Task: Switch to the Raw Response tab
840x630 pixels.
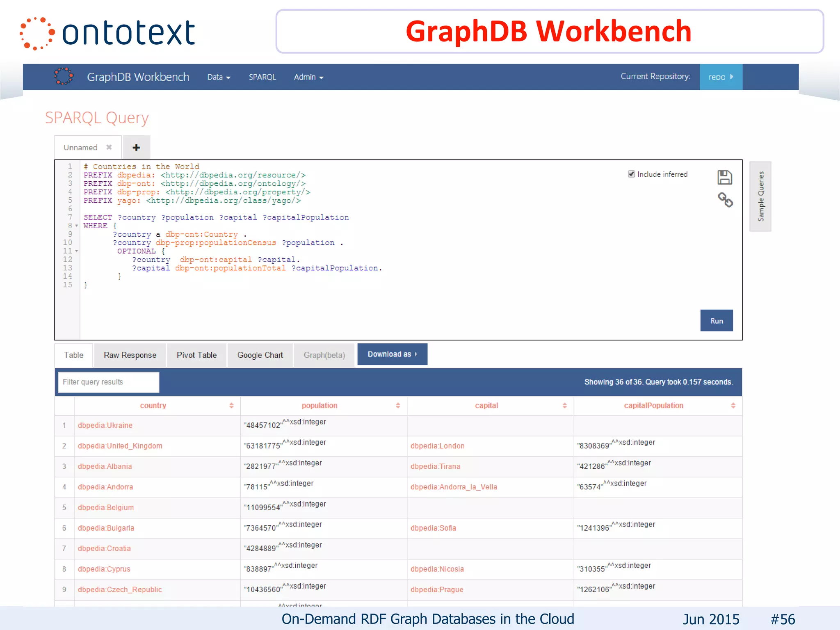Action: click(x=130, y=355)
